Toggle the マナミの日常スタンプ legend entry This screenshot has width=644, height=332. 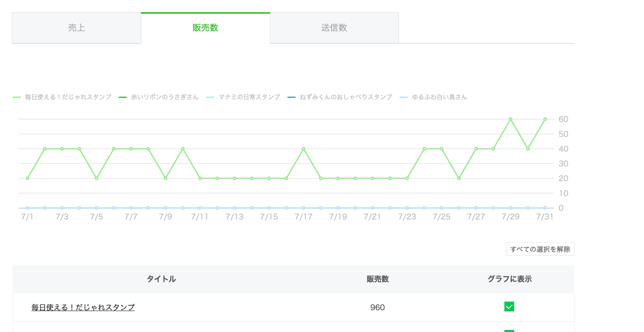pos(243,97)
